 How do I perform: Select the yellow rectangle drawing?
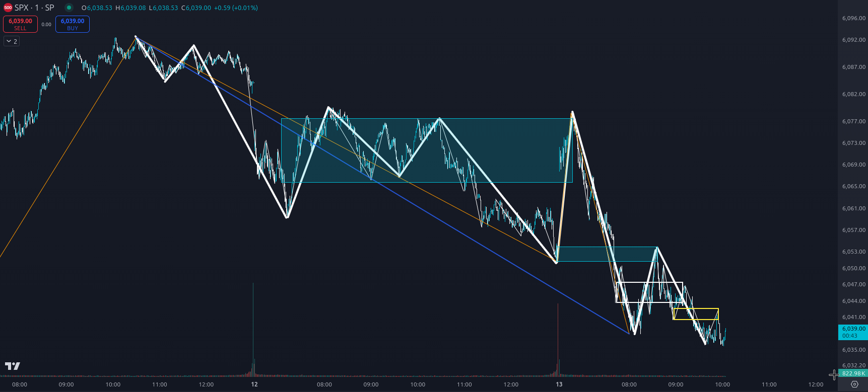pos(696,308)
